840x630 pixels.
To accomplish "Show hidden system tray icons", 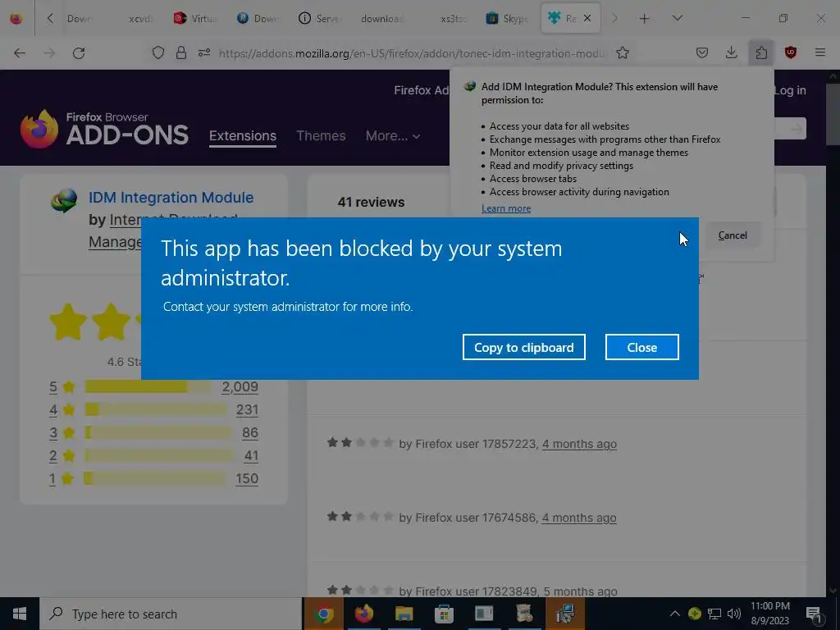I will [x=675, y=614].
